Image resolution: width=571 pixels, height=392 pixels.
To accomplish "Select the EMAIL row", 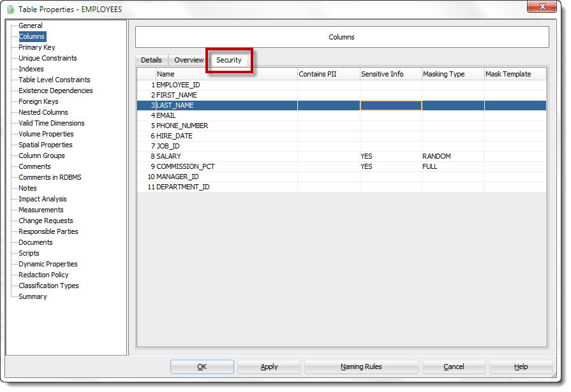I will (x=341, y=116).
